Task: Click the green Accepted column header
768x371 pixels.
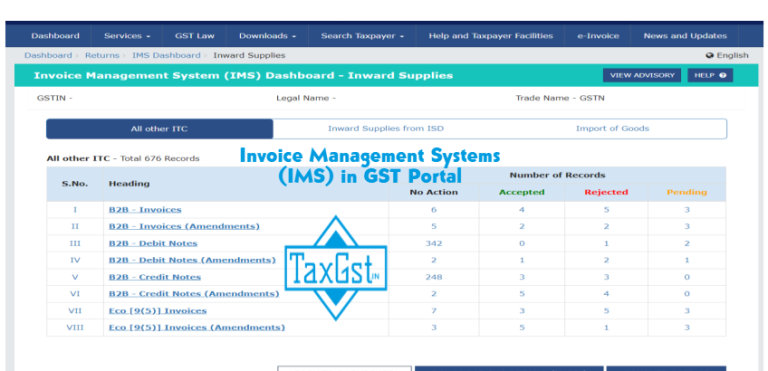Action: click(x=522, y=192)
